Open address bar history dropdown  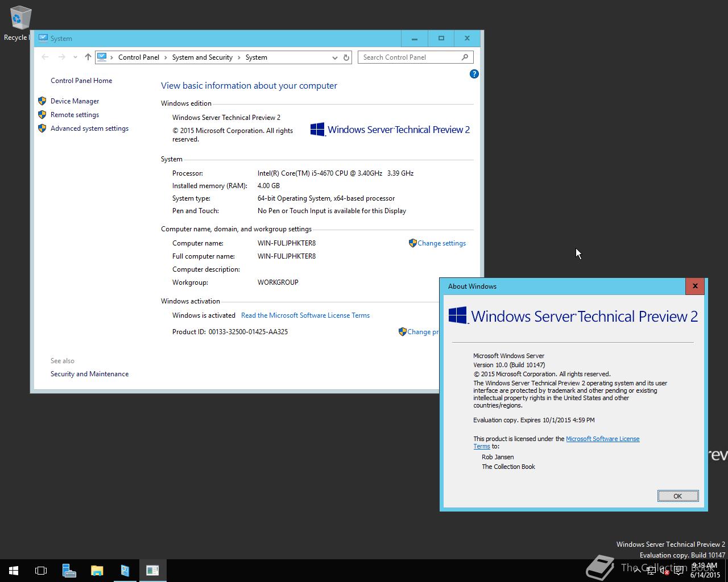(334, 57)
